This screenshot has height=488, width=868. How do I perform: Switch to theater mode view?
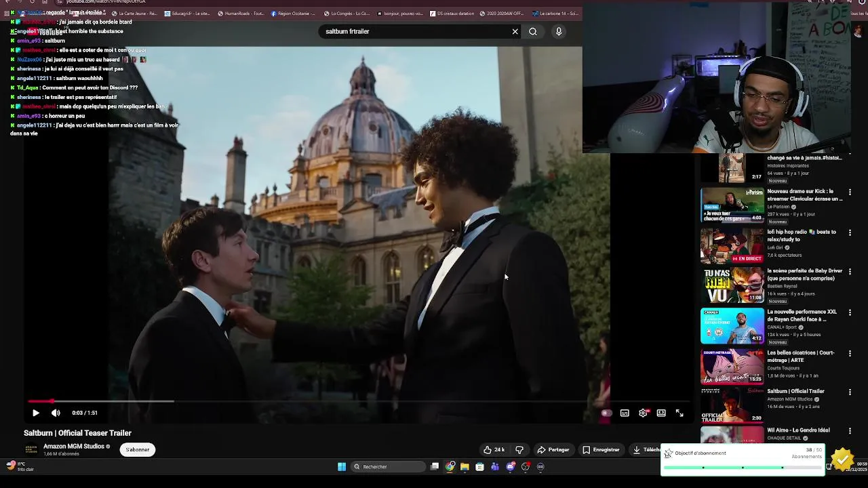[x=661, y=413]
